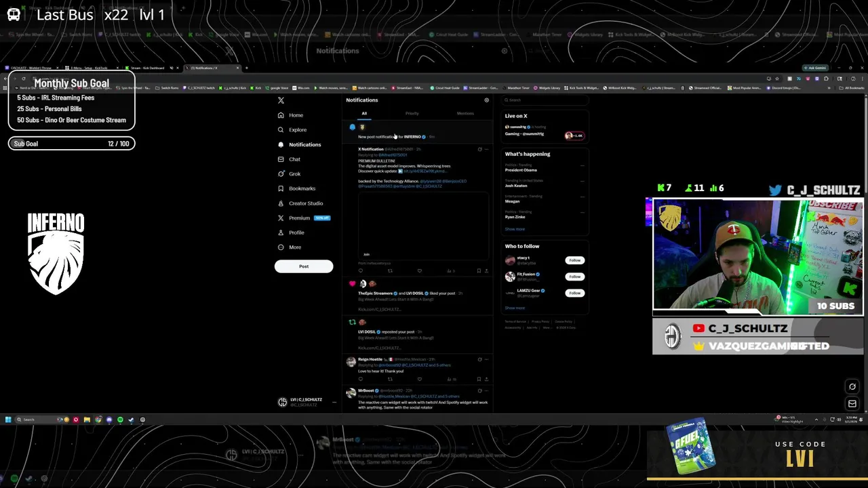The height and width of the screenshot is (488, 868).
Task: Open more options on MrBoost's post
Action: coord(486,391)
